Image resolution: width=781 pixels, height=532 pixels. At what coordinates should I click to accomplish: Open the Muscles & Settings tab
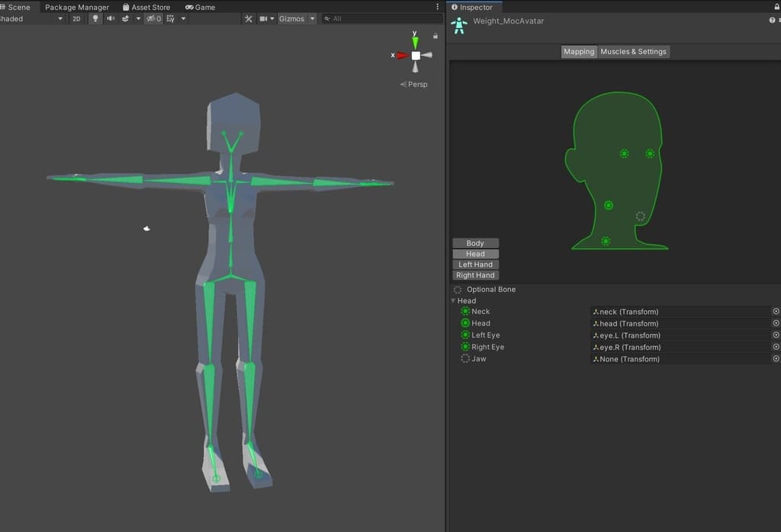tap(633, 52)
